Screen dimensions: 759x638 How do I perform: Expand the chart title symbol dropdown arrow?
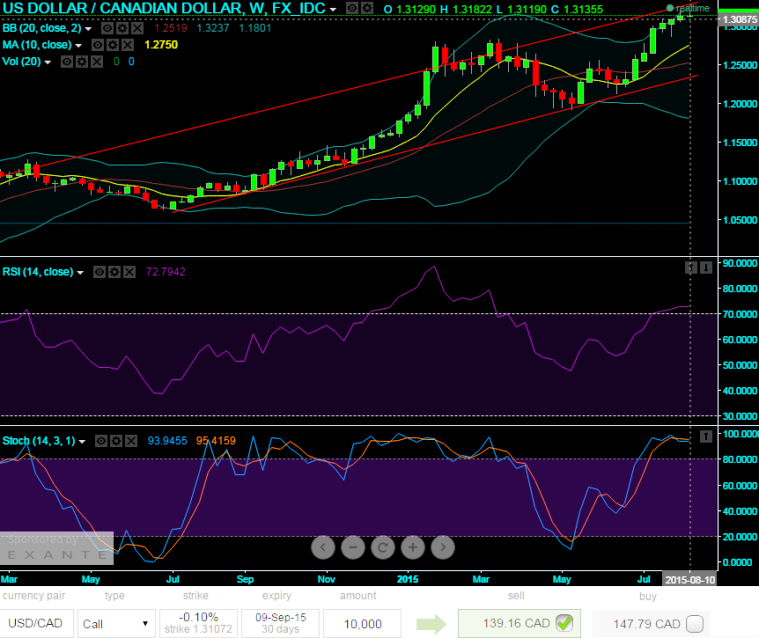[333, 10]
